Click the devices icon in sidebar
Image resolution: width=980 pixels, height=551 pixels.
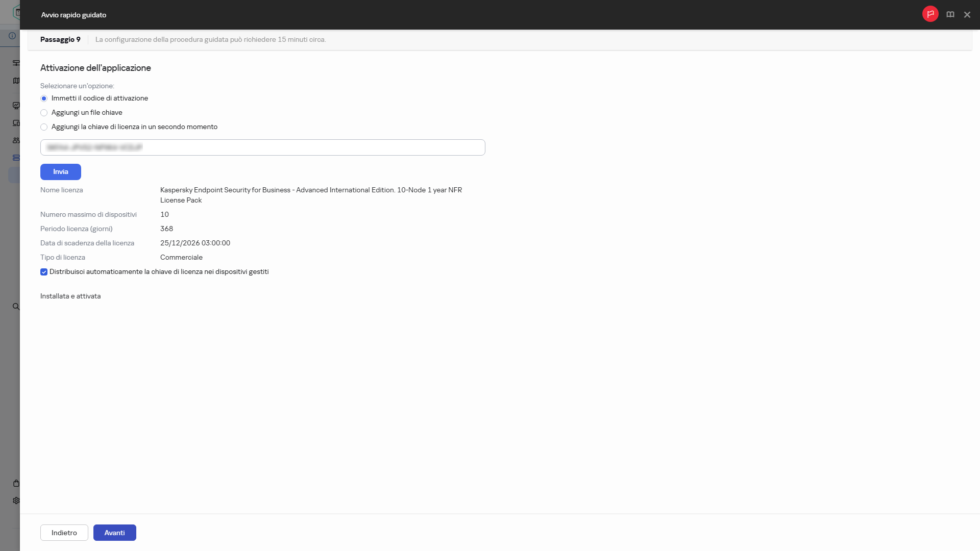(16, 123)
